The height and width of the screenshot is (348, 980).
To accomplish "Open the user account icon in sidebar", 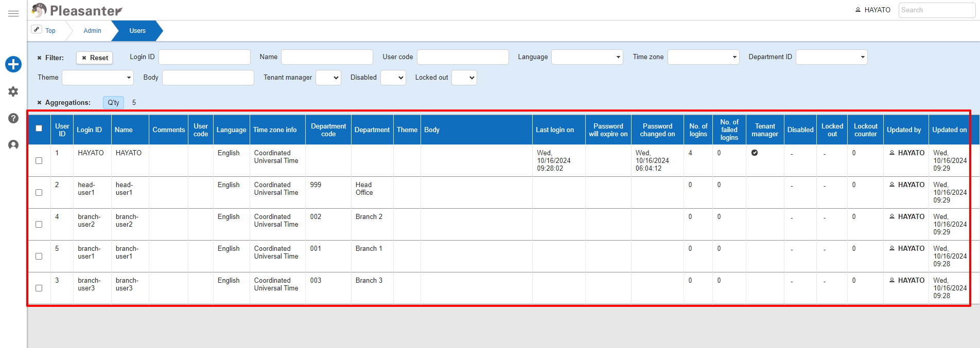I will click(x=13, y=145).
